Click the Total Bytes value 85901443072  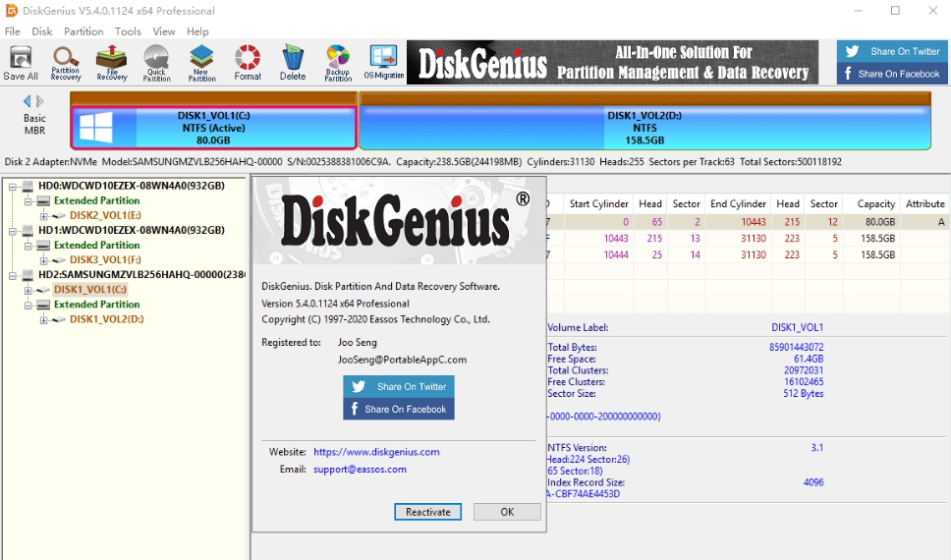point(796,348)
